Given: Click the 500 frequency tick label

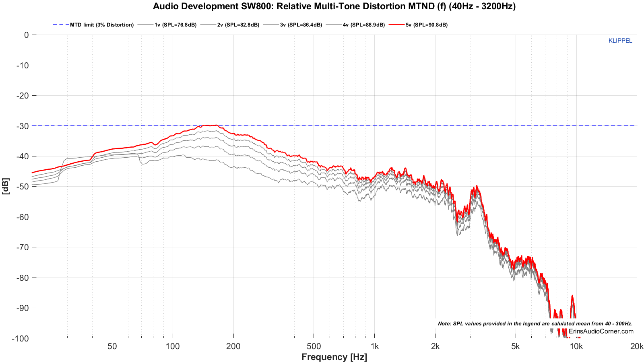Looking at the screenshot, I should [x=314, y=346].
